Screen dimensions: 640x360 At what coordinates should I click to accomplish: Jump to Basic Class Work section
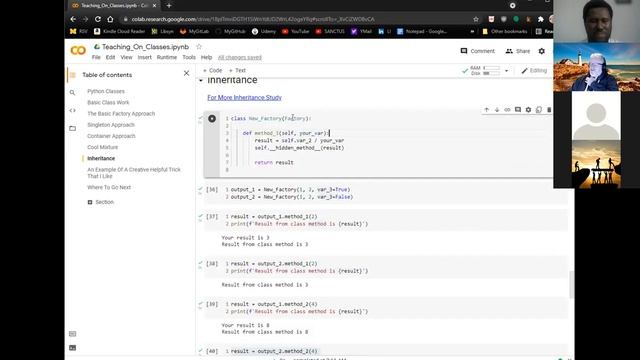pyautogui.click(x=108, y=102)
